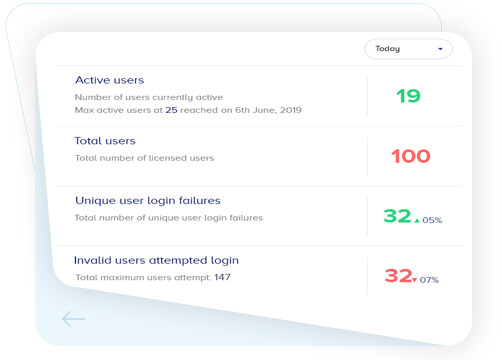
Task: Open the Today period dropdown
Action: [x=408, y=49]
